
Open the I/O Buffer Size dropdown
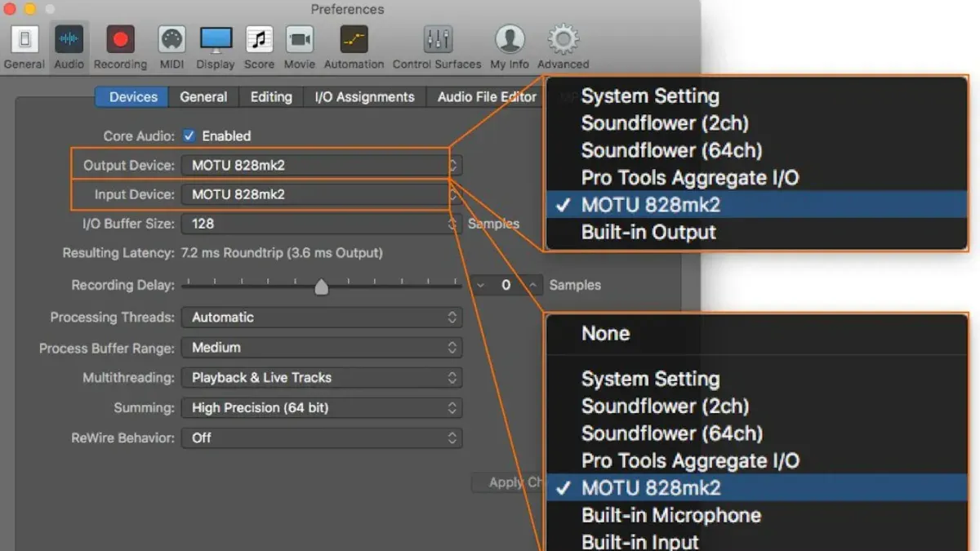pos(322,224)
